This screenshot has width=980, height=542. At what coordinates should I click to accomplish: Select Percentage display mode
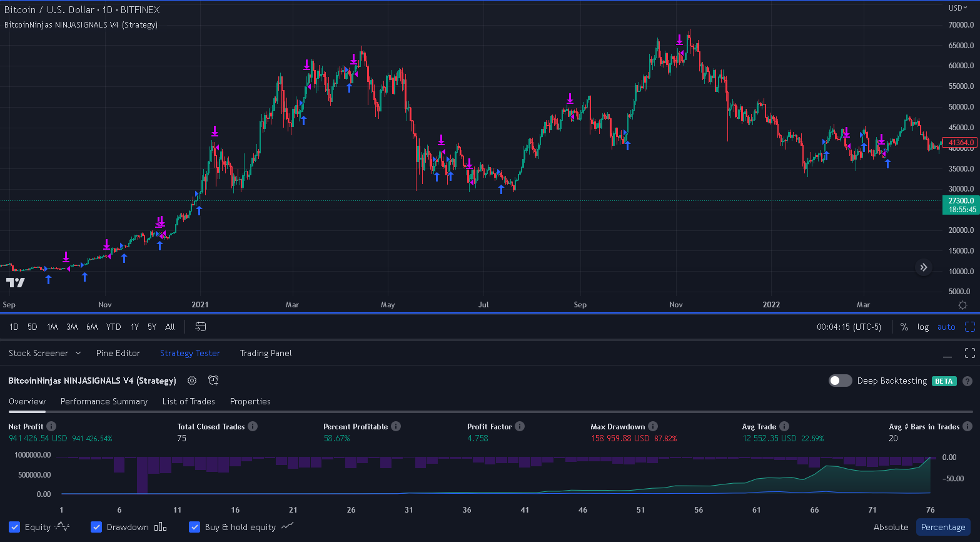(x=943, y=527)
